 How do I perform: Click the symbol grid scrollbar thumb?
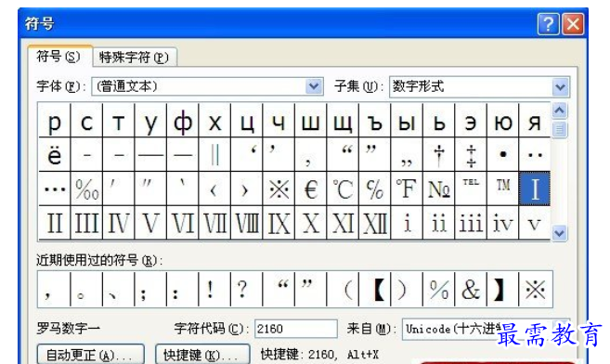pos(560,129)
